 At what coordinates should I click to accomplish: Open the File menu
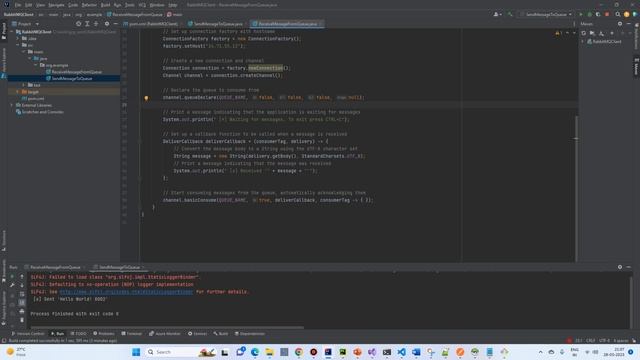point(18,5)
